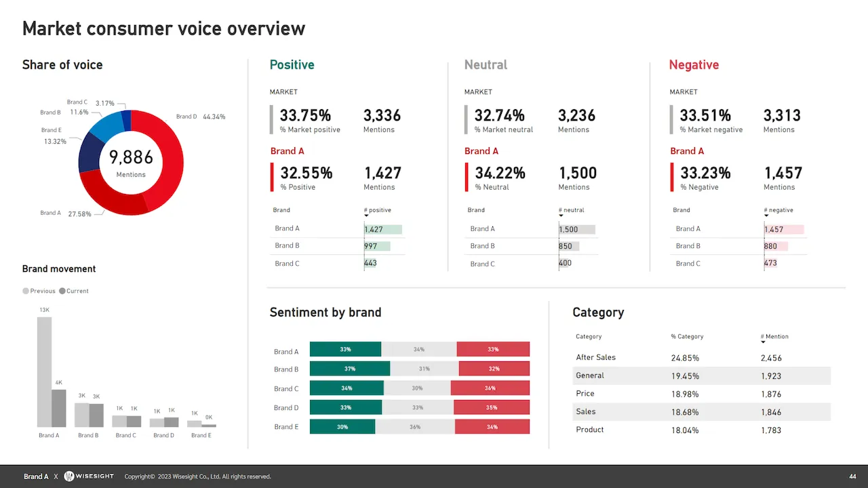Viewport: 868px width, 488px height.
Task: Click the Wisesight copyright notice in footer
Action: coord(197,476)
